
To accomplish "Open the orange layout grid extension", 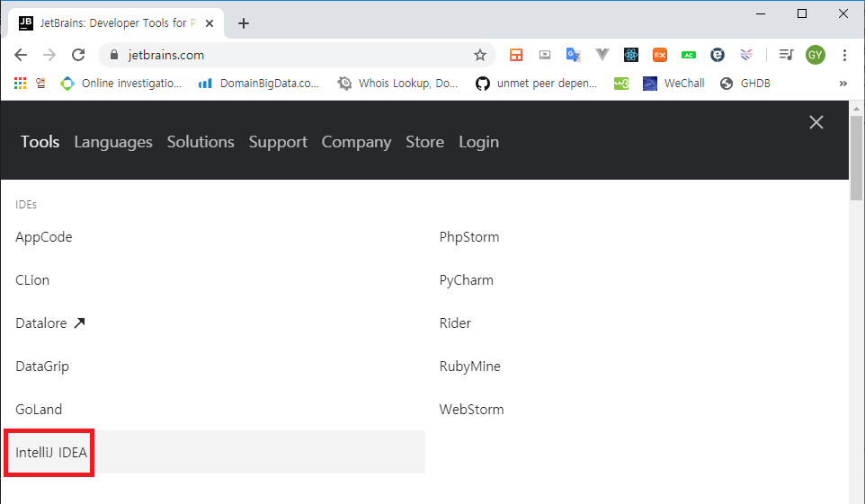I will (516, 55).
